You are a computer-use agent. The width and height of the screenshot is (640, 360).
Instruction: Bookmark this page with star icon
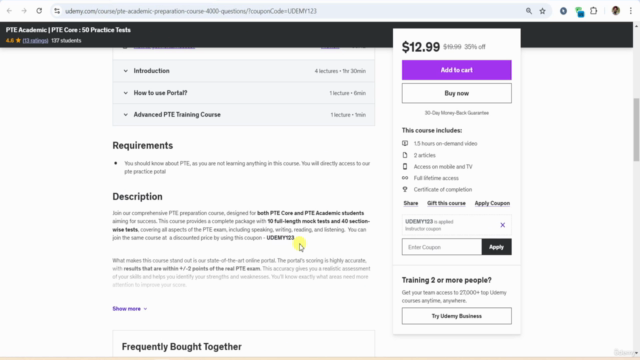tap(542, 11)
